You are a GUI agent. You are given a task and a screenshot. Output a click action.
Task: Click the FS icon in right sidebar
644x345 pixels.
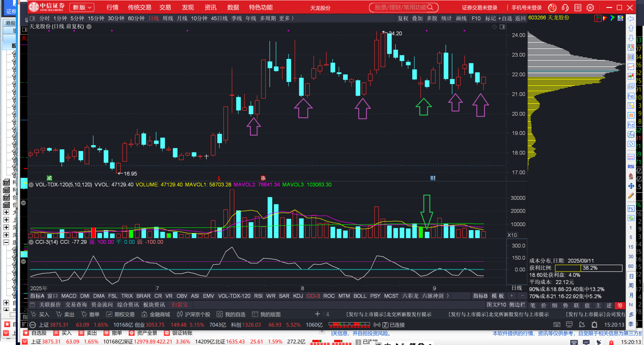[631, 209]
